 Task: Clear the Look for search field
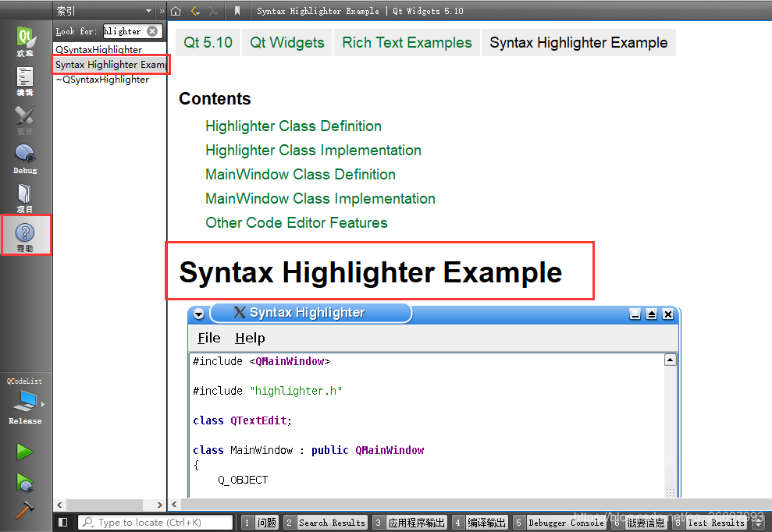click(153, 31)
